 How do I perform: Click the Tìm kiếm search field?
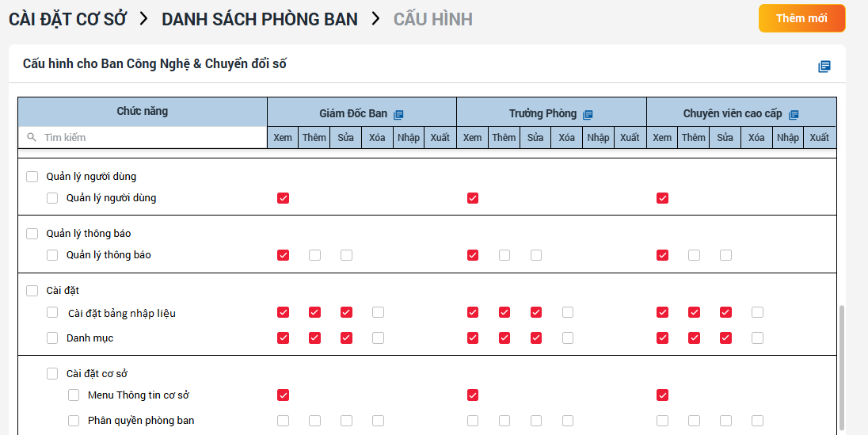[150, 137]
